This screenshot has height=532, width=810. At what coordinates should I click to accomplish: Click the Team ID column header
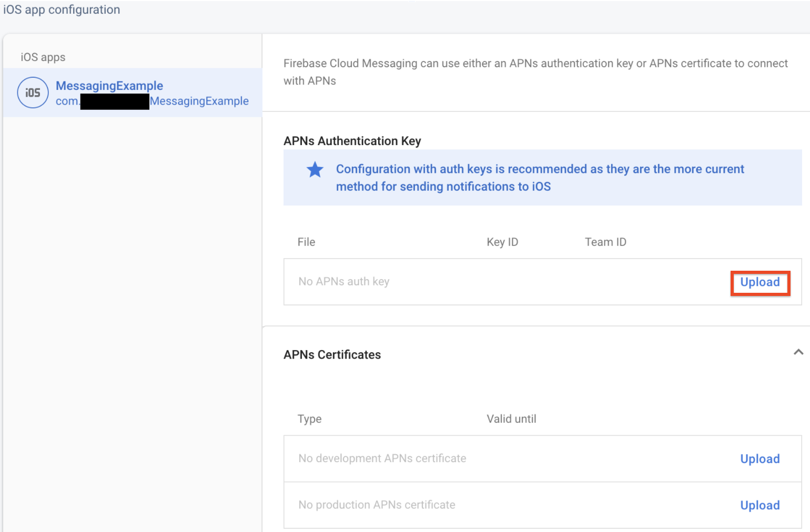pyautogui.click(x=605, y=242)
